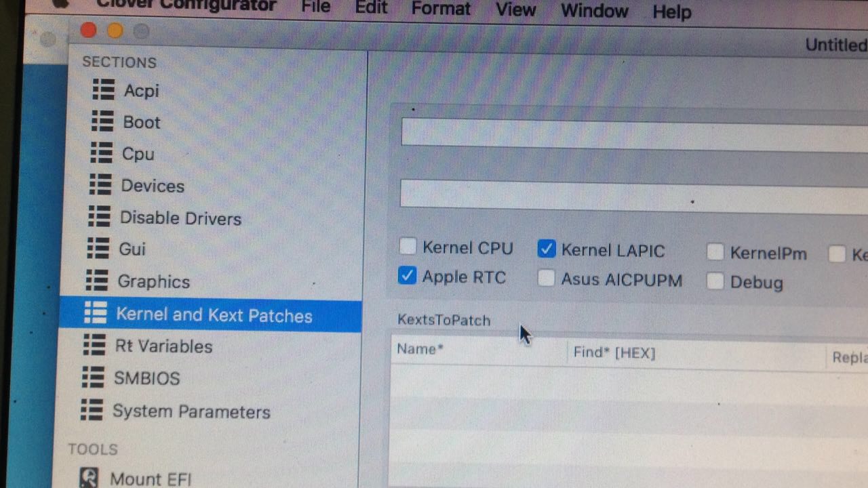Image resolution: width=868 pixels, height=488 pixels.
Task: Click the upper empty text field
Action: click(x=634, y=134)
